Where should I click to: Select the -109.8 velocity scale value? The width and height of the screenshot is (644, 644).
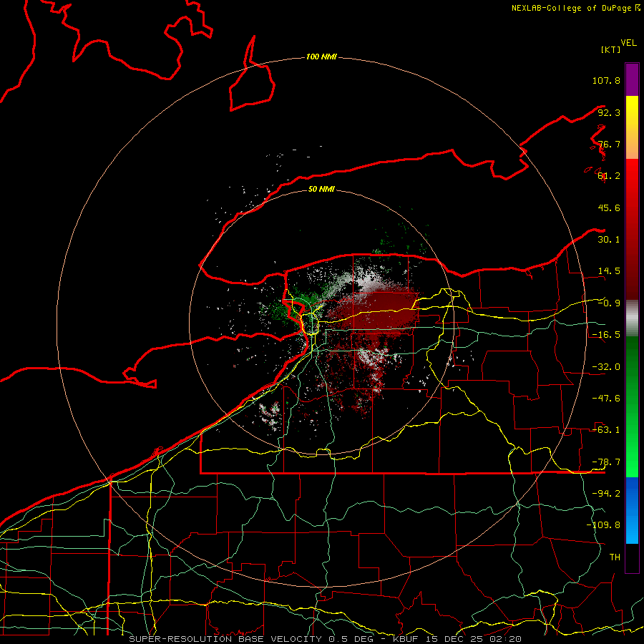603,525
